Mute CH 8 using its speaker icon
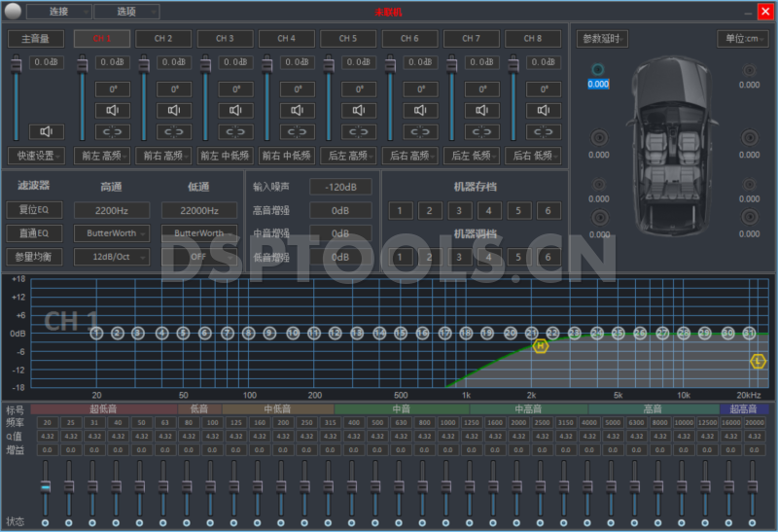Image resolution: width=778 pixels, height=532 pixels. pos(543,110)
